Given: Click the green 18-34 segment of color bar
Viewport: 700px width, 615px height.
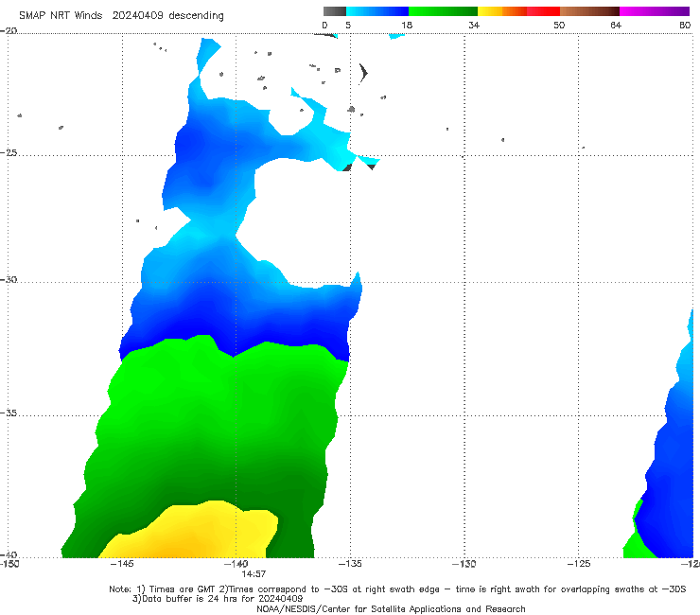Looking at the screenshot, I should click(x=443, y=11).
